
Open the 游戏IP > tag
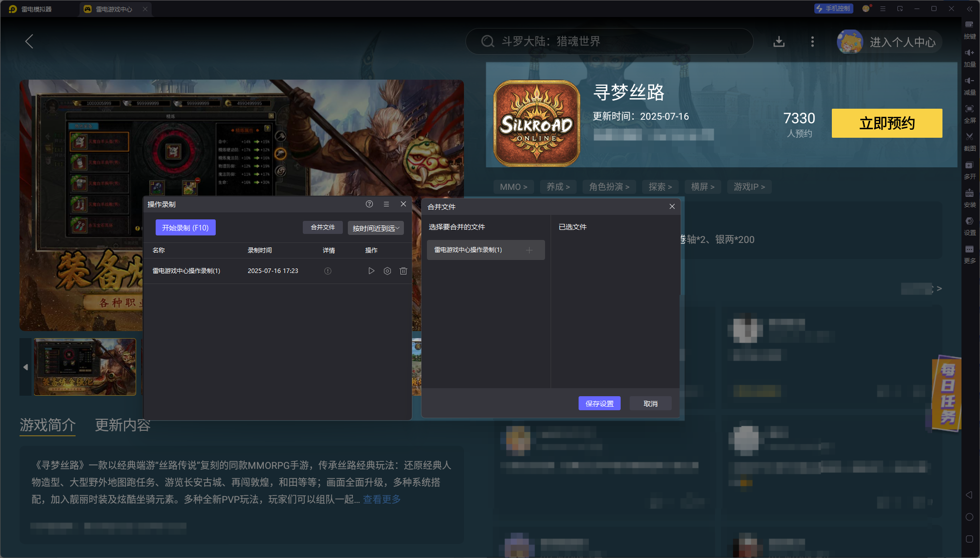coord(749,187)
